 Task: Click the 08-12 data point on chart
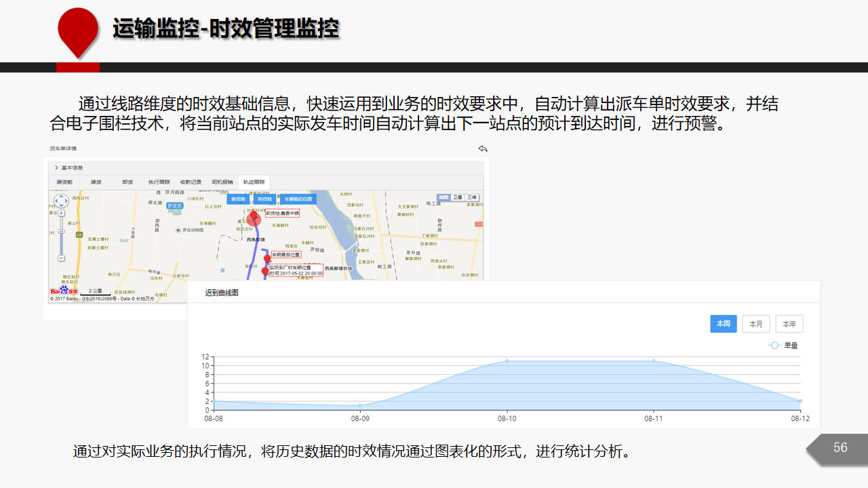pyautogui.click(x=800, y=401)
